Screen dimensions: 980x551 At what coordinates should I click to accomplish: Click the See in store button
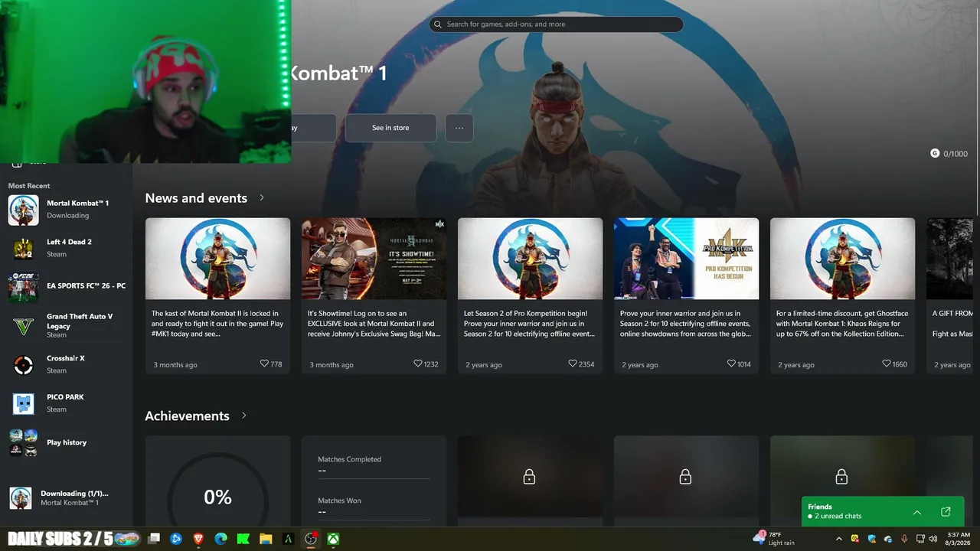tap(390, 128)
